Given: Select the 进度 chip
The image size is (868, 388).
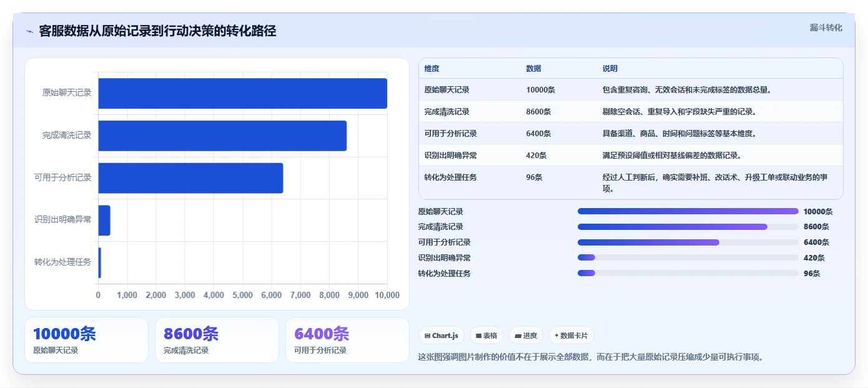Looking at the screenshot, I should coord(526,336).
